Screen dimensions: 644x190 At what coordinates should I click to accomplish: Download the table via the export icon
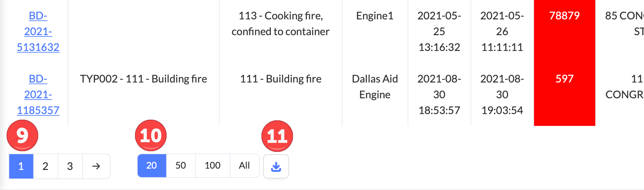276,166
